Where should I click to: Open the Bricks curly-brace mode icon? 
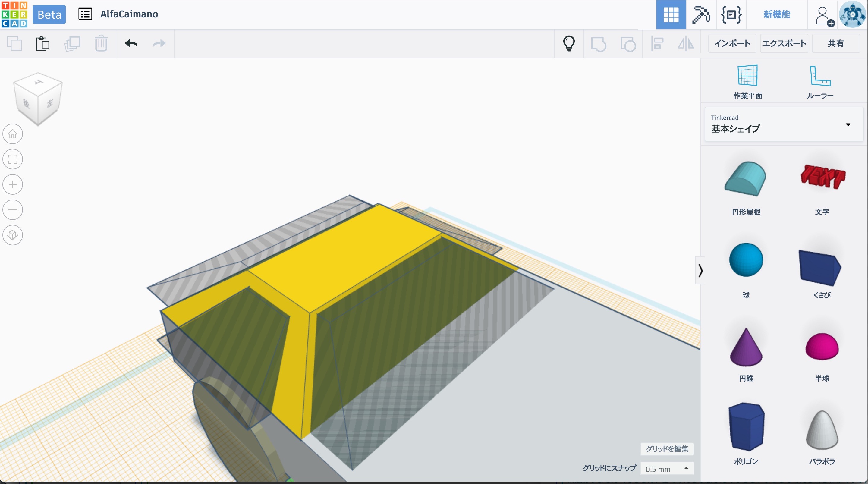(731, 14)
